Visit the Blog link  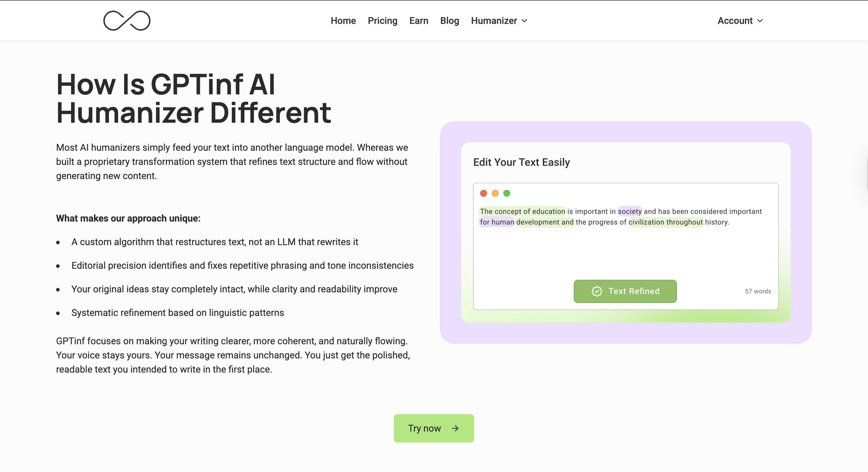coord(449,21)
